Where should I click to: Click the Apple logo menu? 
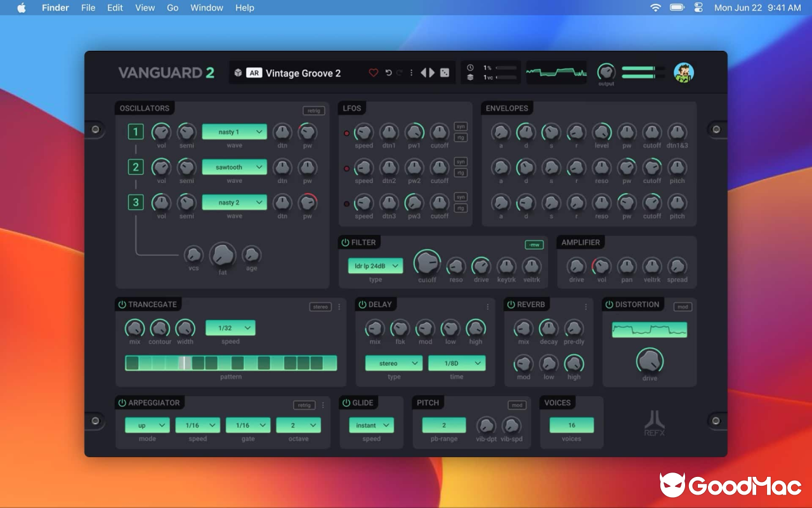pyautogui.click(x=21, y=8)
